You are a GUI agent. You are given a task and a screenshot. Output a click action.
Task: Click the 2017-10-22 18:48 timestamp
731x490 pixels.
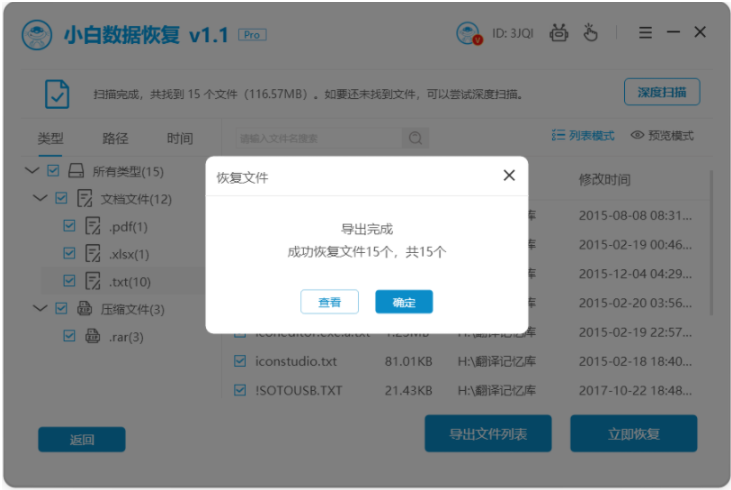tap(635, 390)
